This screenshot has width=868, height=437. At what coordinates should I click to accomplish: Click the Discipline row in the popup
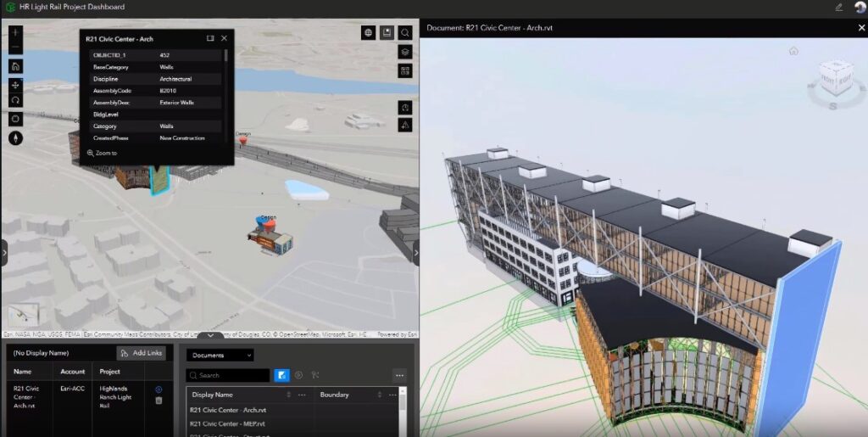click(156, 79)
